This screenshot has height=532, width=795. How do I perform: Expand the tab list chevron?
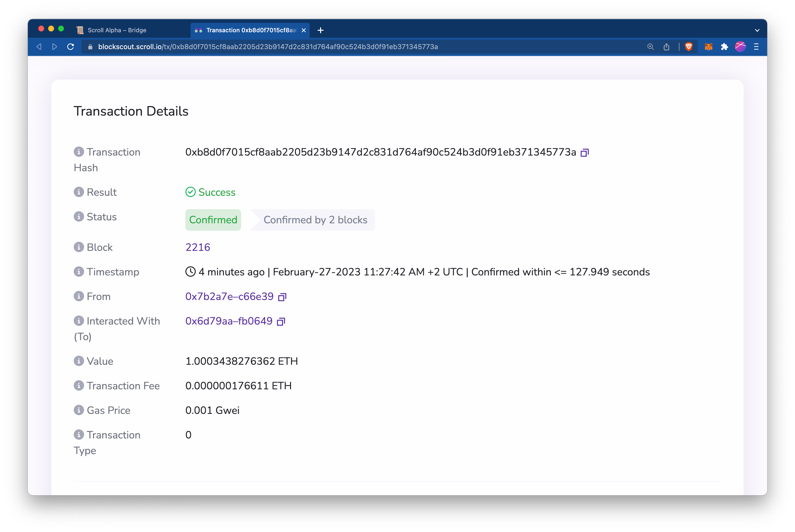[x=757, y=30]
